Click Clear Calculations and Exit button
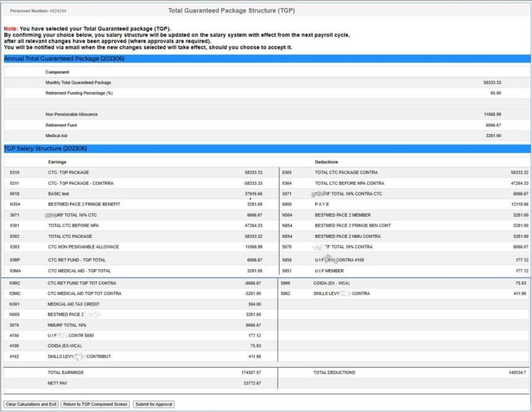532x412 pixels. pos(31,404)
